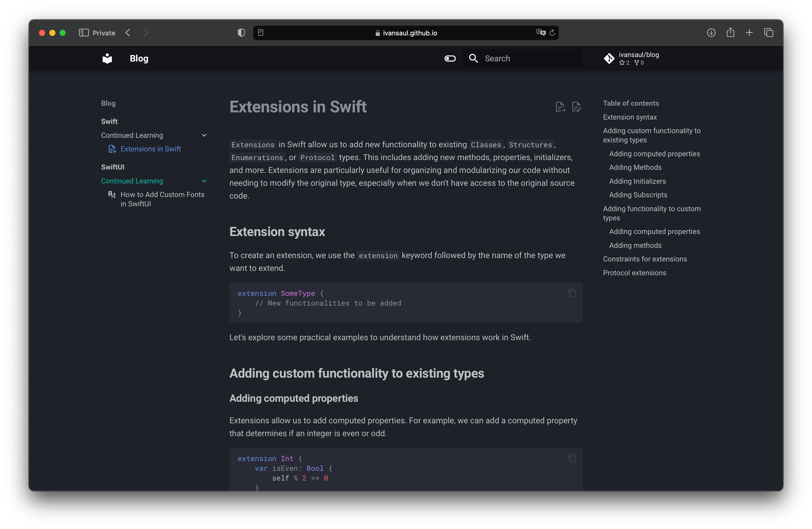Collapse Swift Continued Learning section
This screenshot has width=812, height=529.
coord(204,135)
